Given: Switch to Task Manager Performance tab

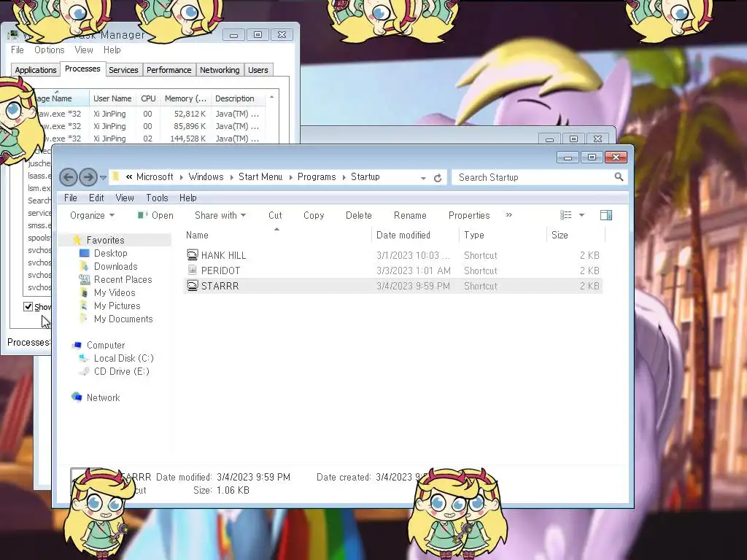Looking at the screenshot, I should [169, 70].
